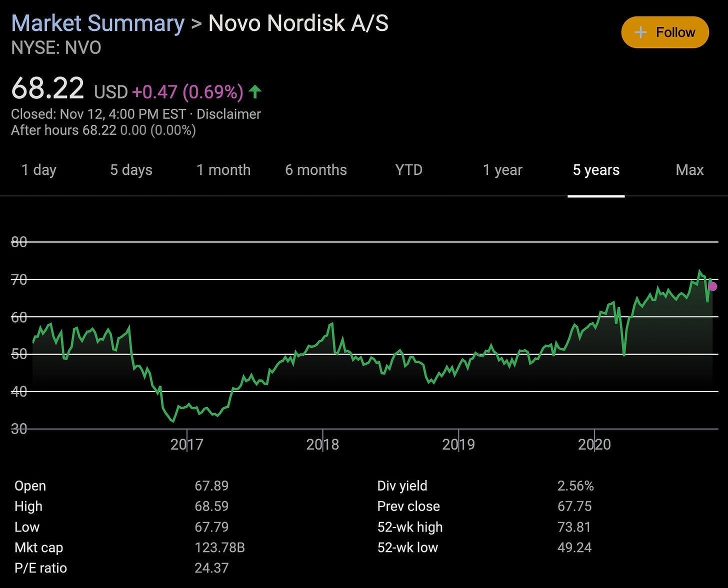Click the 80 y-axis label
Screen dimensions: 728x588
[x=19, y=242]
